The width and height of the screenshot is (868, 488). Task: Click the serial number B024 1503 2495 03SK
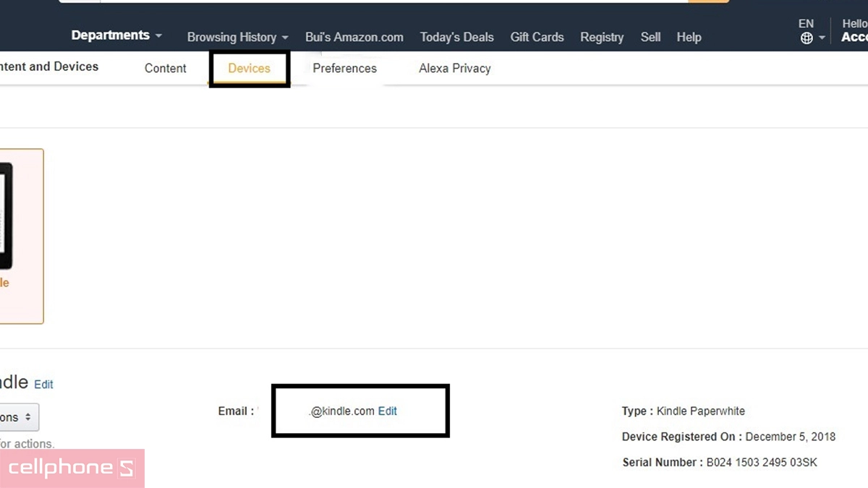(762, 462)
